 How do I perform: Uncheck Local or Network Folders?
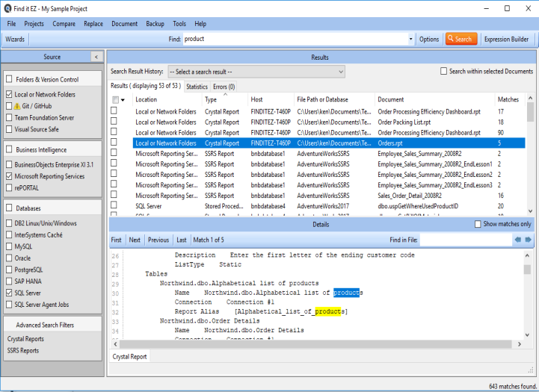click(x=9, y=94)
